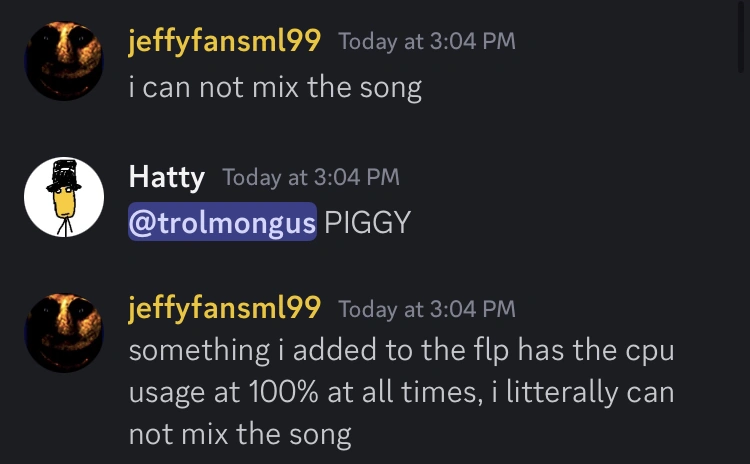Click jeffyfansml99 username above the first message
Image resolution: width=750 pixels, height=464 pixels.
tap(224, 41)
